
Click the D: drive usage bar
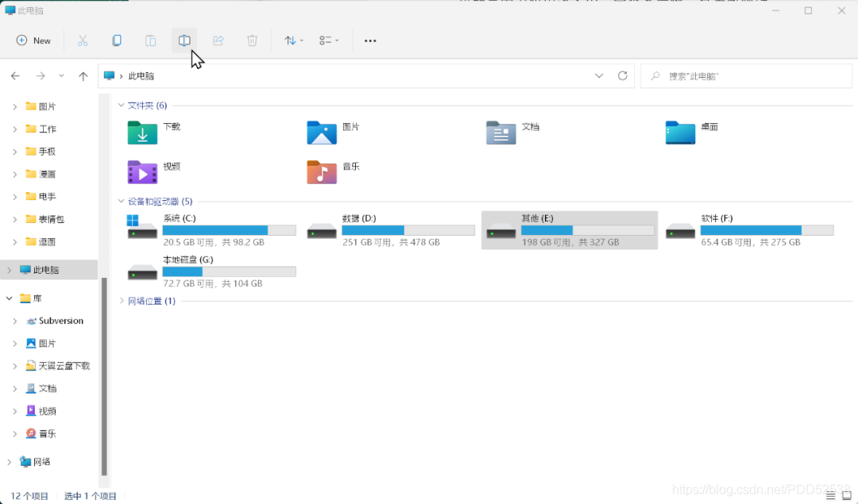point(408,230)
